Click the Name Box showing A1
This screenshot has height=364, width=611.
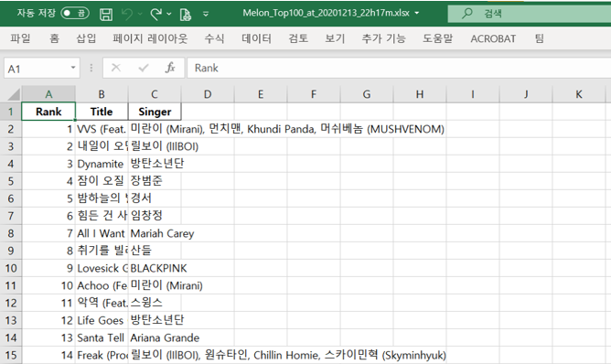[x=37, y=69]
